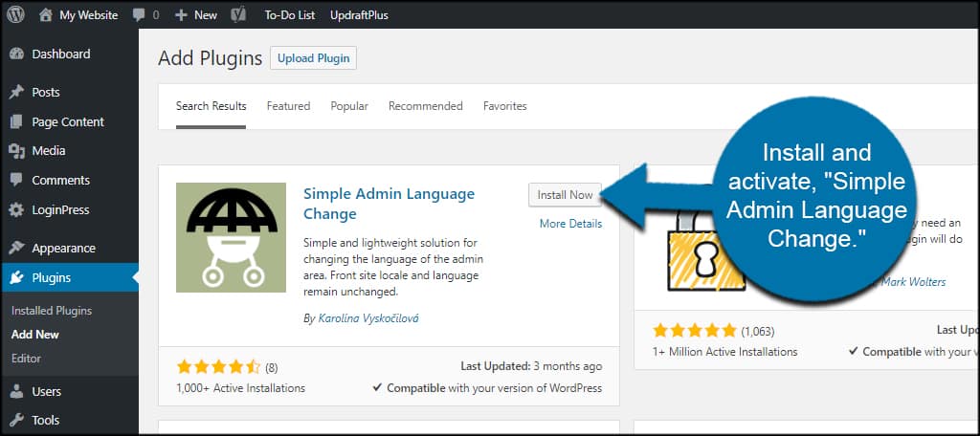Click "Last Updated: 3 months ago" text
980x436 pixels.
click(531, 366)
